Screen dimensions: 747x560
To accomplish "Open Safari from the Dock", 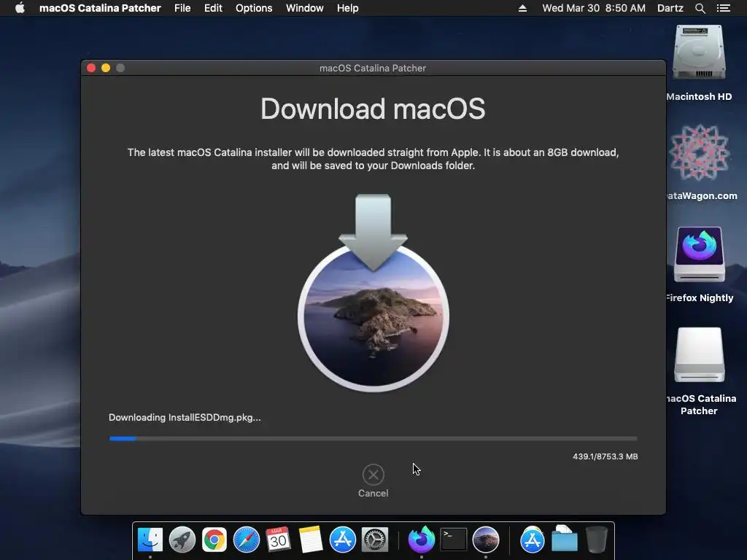I will coord(247,540).
